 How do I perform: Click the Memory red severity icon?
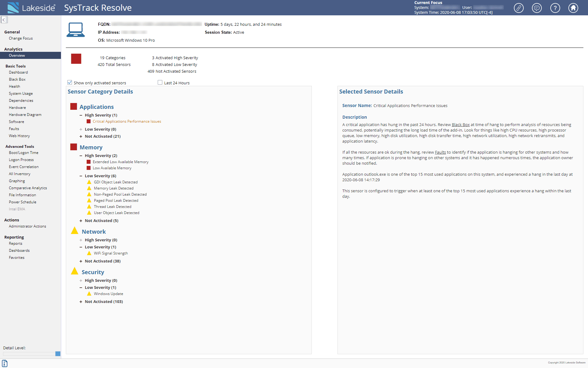73,147
